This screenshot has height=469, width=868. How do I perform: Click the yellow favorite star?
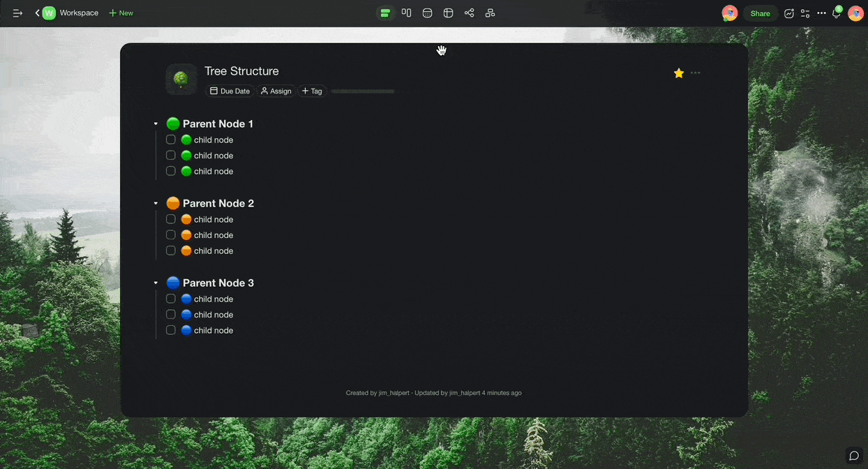click(678, 73)
